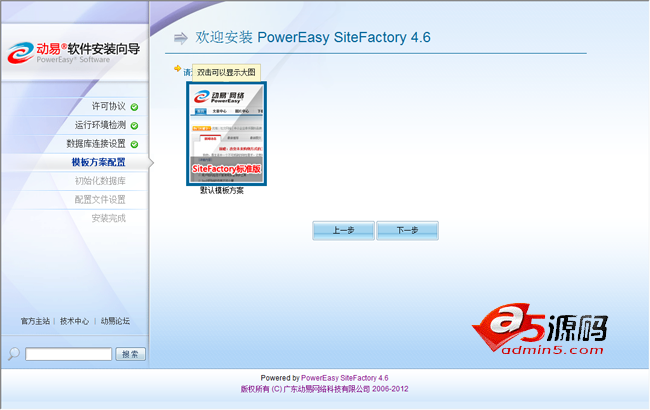Click the small orange arrow bullet icon
The width and height of the screenshot is (650, 410).
(177, 68)
